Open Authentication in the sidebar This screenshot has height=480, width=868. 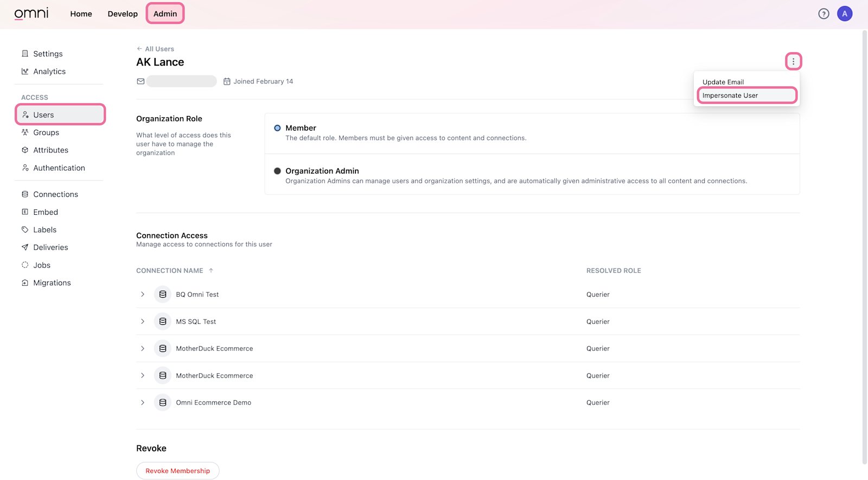[x=59, y=168]
